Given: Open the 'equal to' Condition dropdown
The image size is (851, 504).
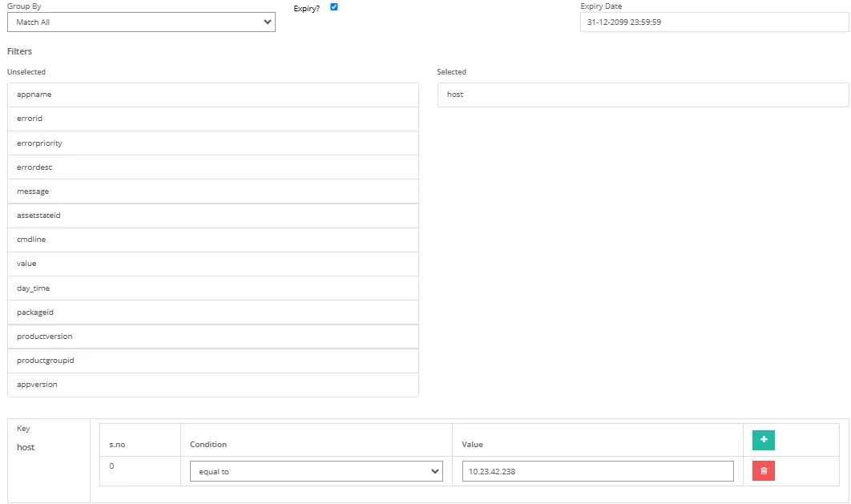Looking at the screenshot, I should [x=316, y=472].
